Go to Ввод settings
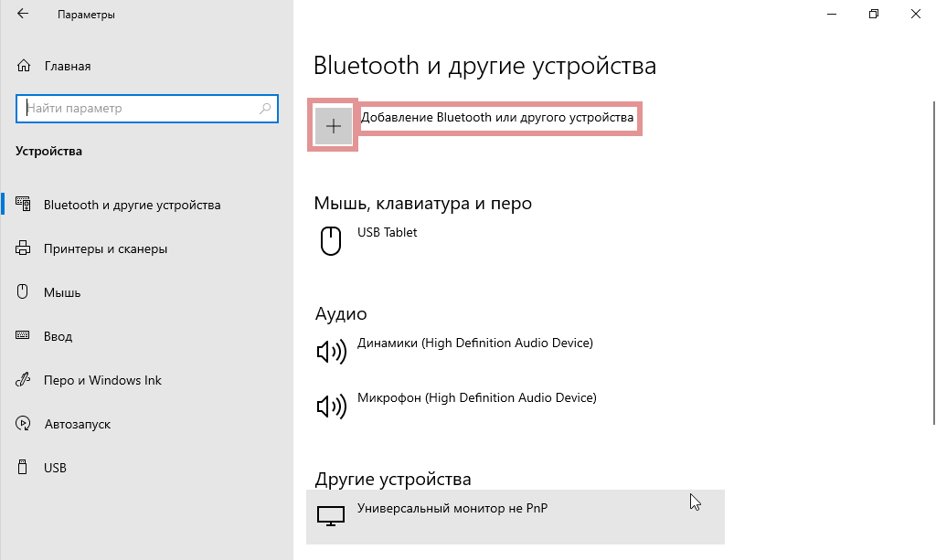Screen dimensions: 936x560 [x=58, y=336]
